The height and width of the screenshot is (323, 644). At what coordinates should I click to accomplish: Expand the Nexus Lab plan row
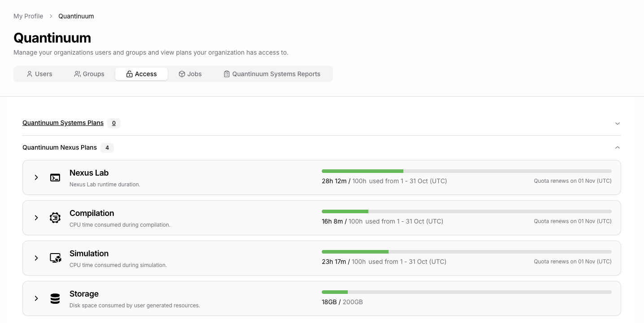[x=36, y=177]
